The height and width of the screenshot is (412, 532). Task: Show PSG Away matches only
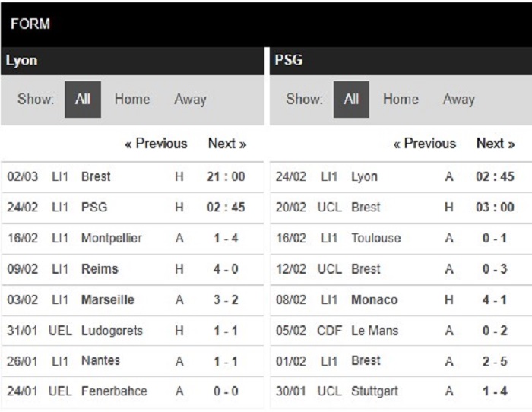(459, 100)
